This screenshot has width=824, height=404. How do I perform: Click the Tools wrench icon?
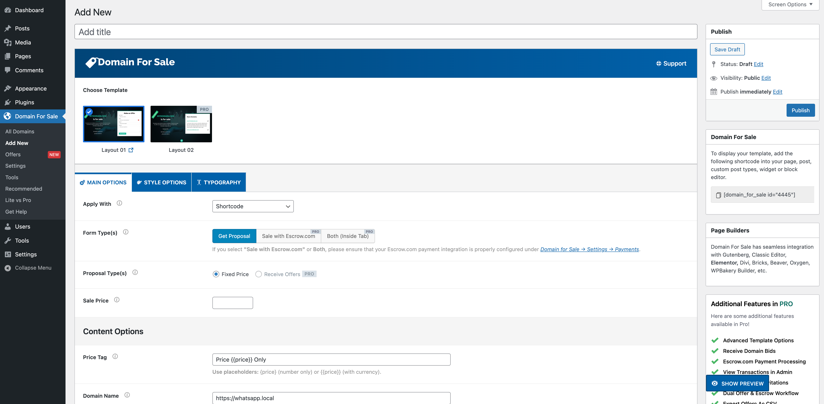7,241
